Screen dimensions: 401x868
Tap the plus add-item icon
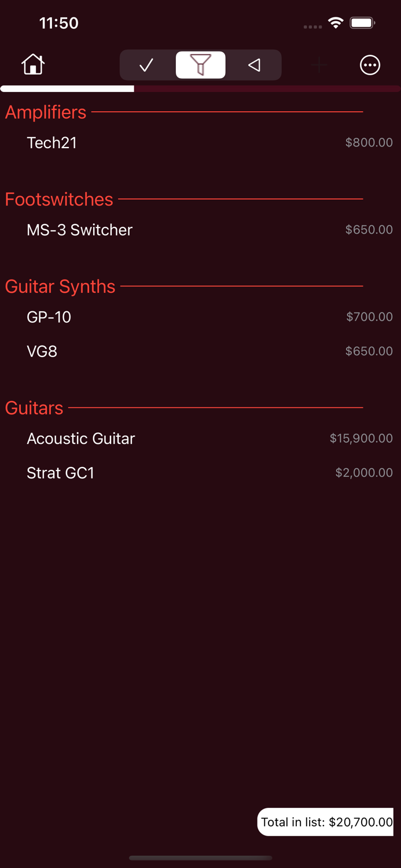(319, 65)
